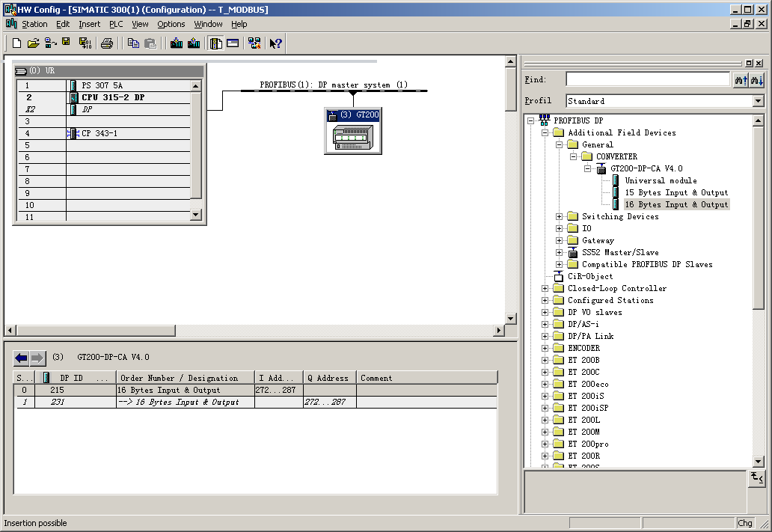This screenshot has width=772, height=532.
Task: Select the GT200 slave device on PROFIBUS
Action: click(353, 131)
